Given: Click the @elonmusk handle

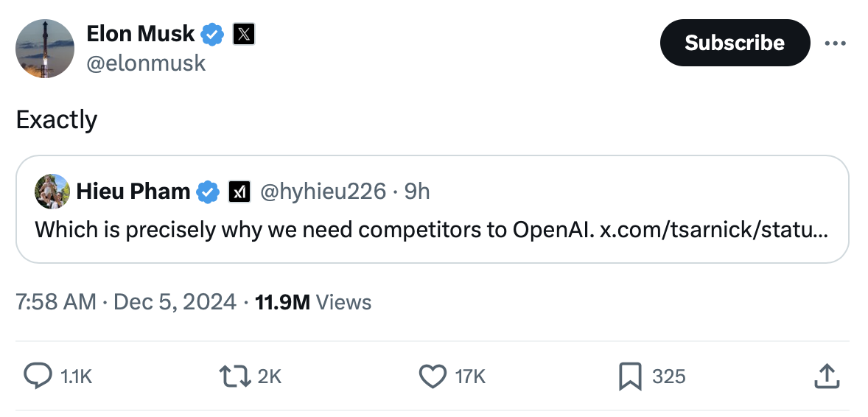Looking at the screenshot, I should tap(146, 64).
